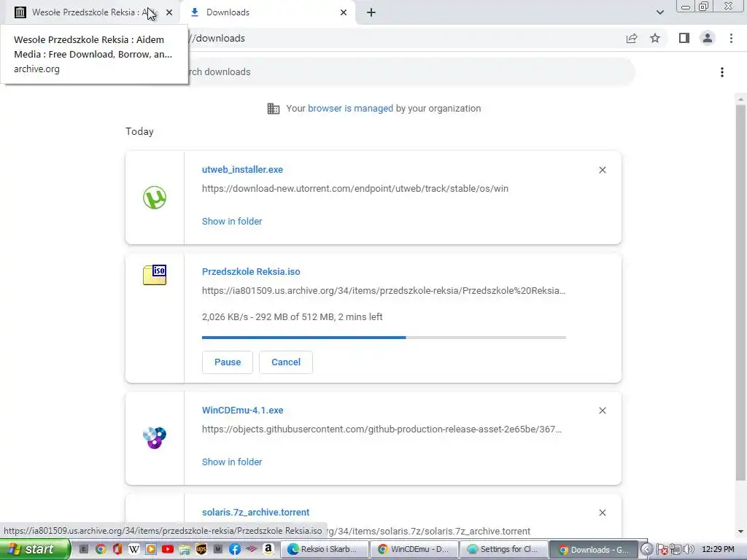747x560 pixels.
Task: Click the vertical scrollbar down arrow
Action: click(740, 532)
